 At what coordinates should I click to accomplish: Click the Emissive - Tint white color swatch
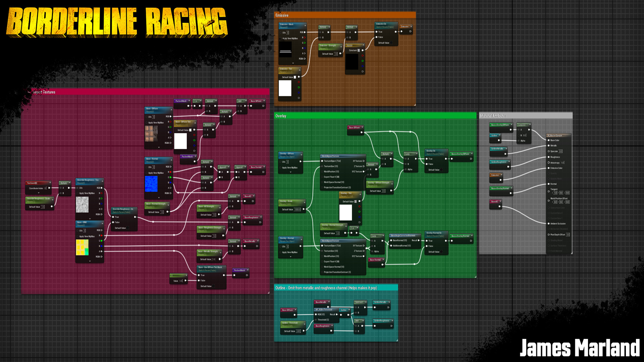point(285,88)
